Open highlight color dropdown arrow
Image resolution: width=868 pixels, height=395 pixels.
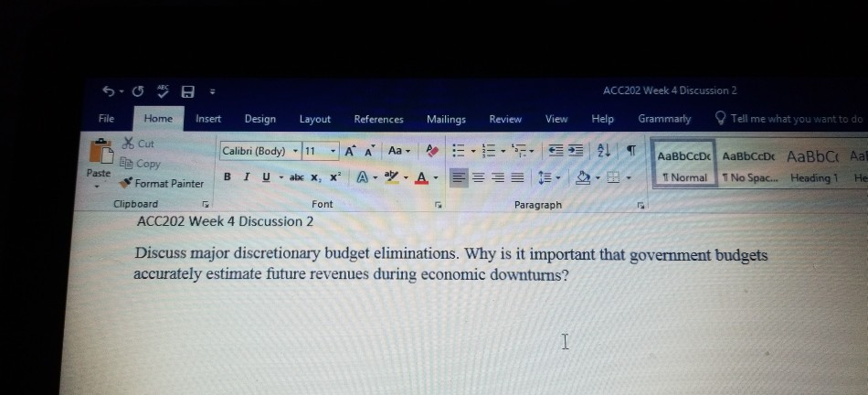pos(406,177)
